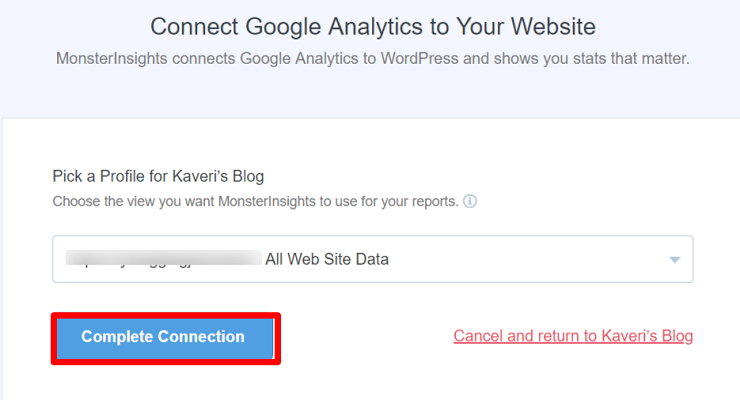The width and height of the screenshot is (740, 400).
Task: Finish setup with the blue Complete Connection button
Action: (x=165, y=338)
